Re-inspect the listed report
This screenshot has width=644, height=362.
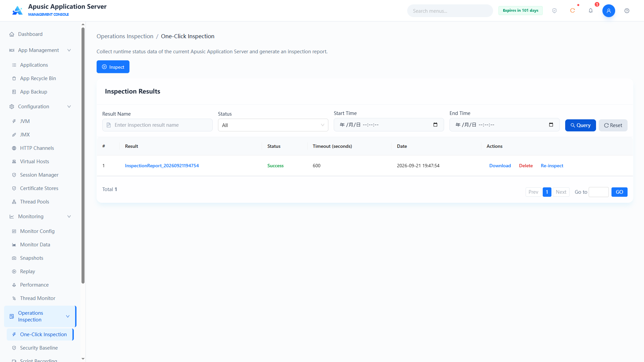(552, 166)
